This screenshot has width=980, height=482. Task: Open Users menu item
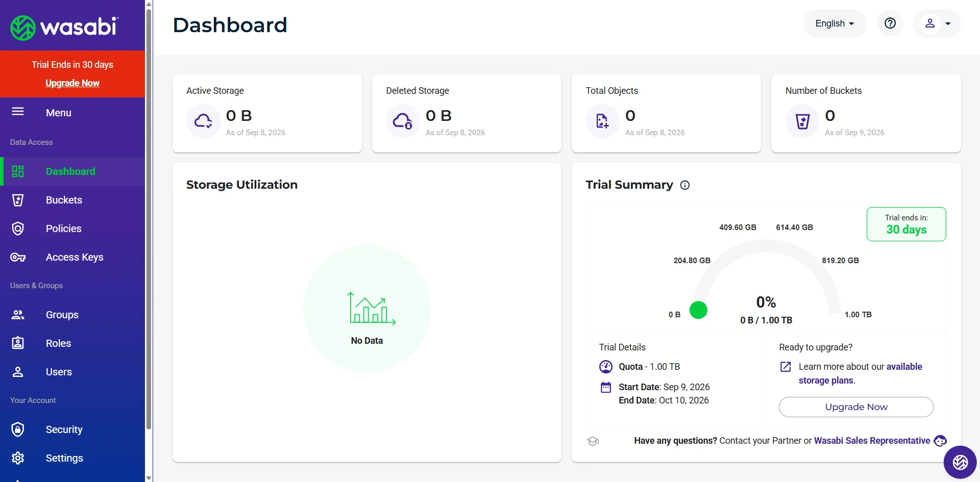(x=72, y=372)
